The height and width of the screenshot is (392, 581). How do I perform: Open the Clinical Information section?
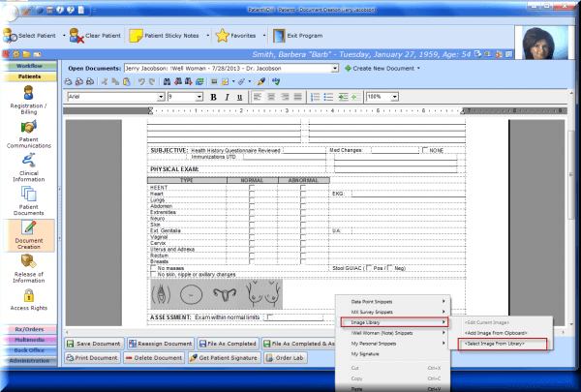point(28,166)
